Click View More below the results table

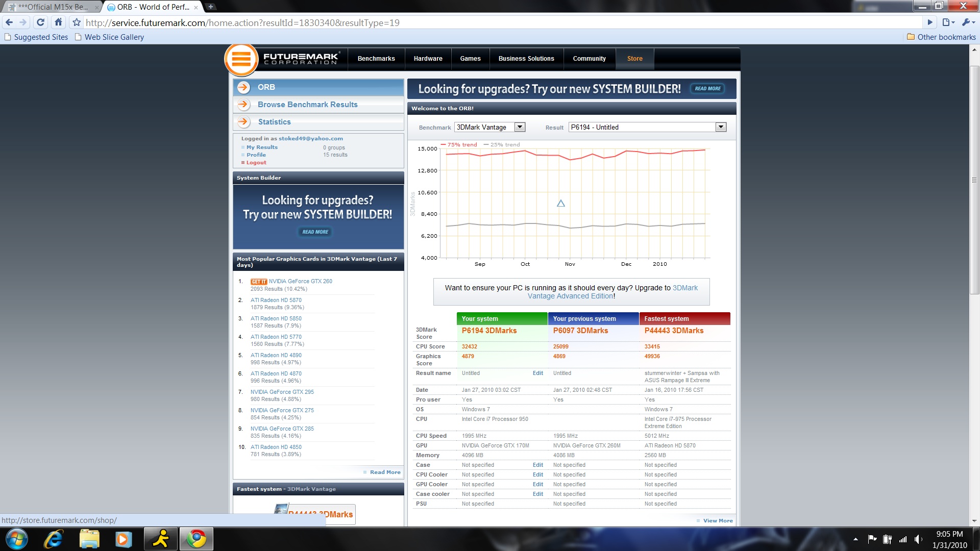coord(718,521)
